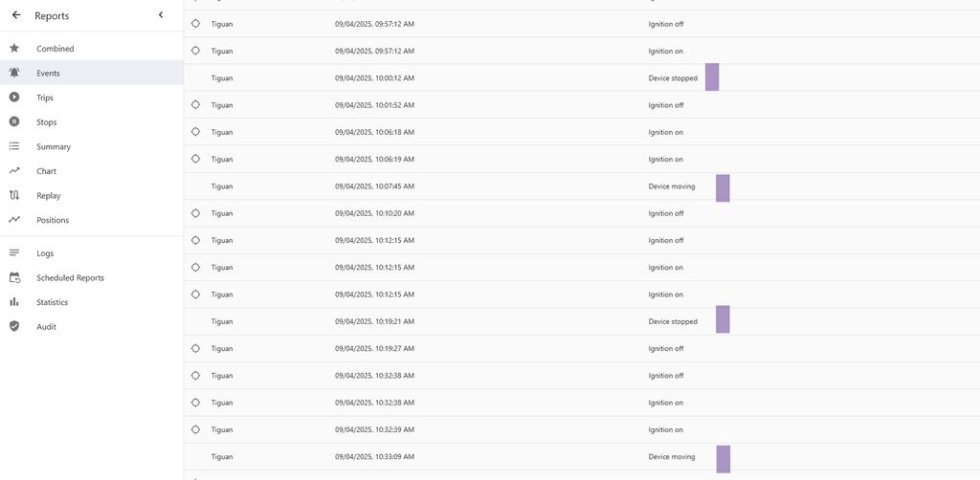Open Trips report play icon
This screenshot has width=980, height=480.
[14, 98]
